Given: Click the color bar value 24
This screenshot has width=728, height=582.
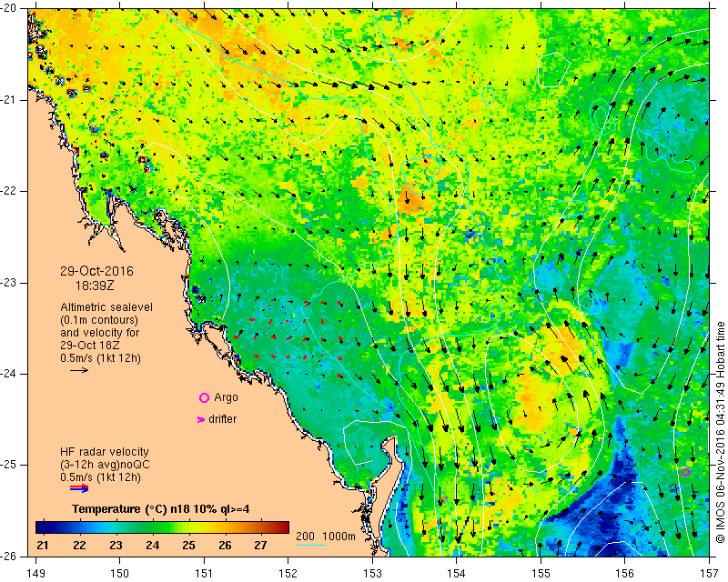Looking at the screenshot, I should tap(152, 545).
